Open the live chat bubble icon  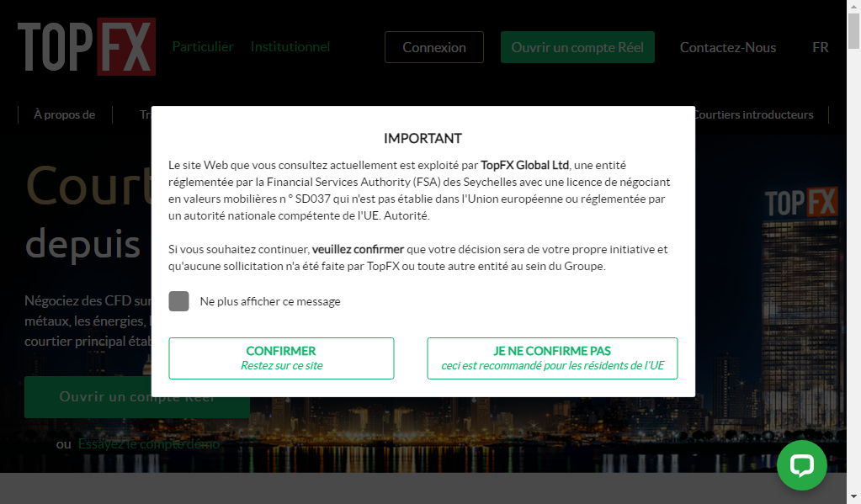pyautogui.click(x=802, y=465)
